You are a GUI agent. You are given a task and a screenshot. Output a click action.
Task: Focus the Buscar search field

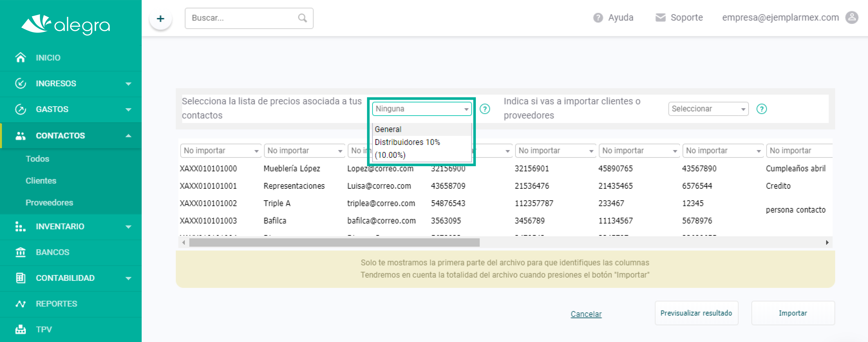point(249,18)
